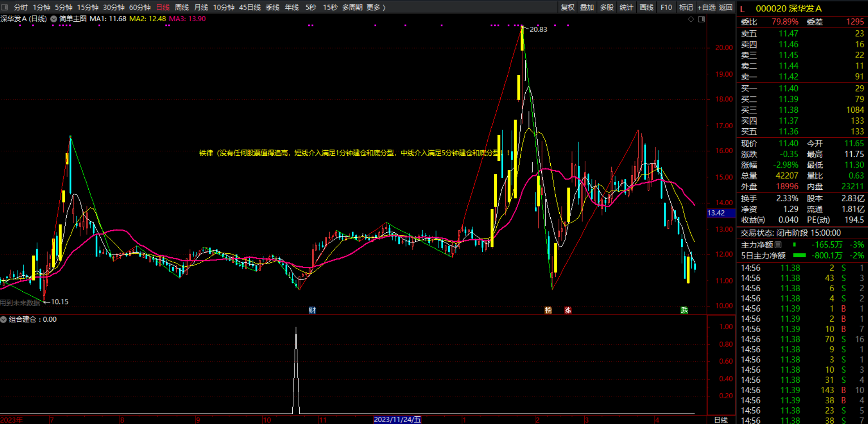Screen dimensions: 868x424
Task: Switch to 5秒 period tab
Action: [x=310, y=7]
